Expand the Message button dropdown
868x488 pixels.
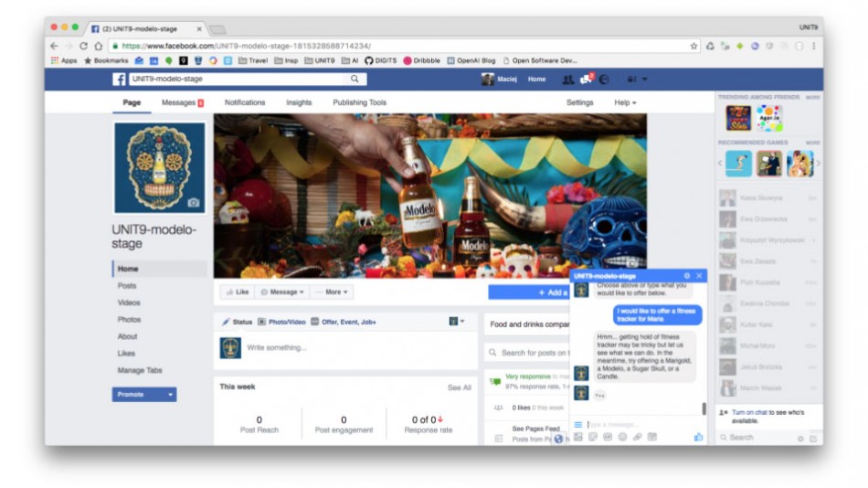click(x=283, y=292)
